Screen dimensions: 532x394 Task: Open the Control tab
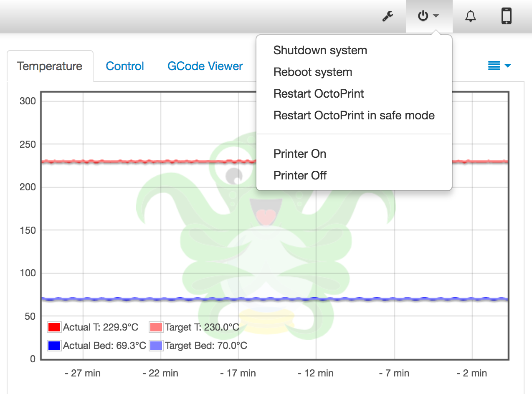point(125,66)
